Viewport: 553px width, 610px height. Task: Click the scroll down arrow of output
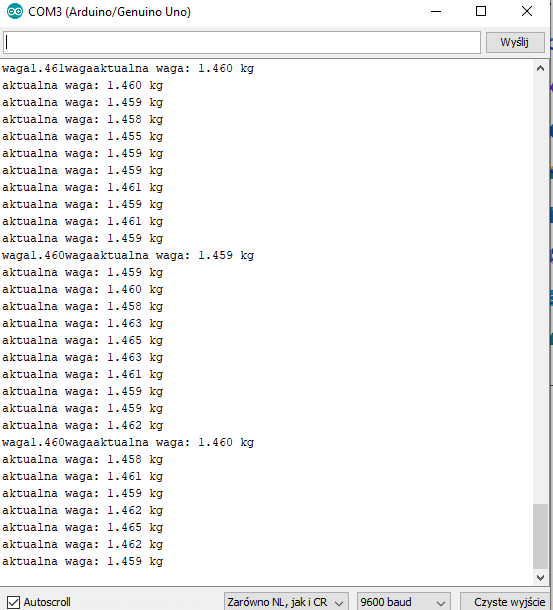coord(540,578)
